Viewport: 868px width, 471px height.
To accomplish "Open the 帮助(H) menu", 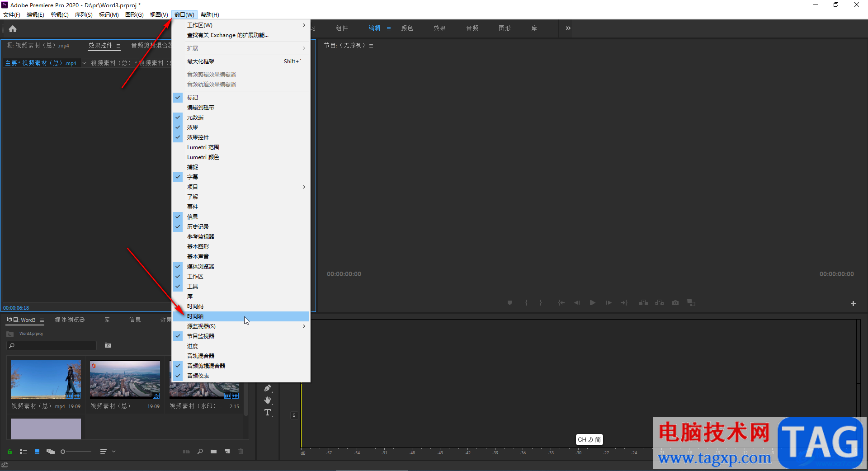I will [x=210, y=15].
